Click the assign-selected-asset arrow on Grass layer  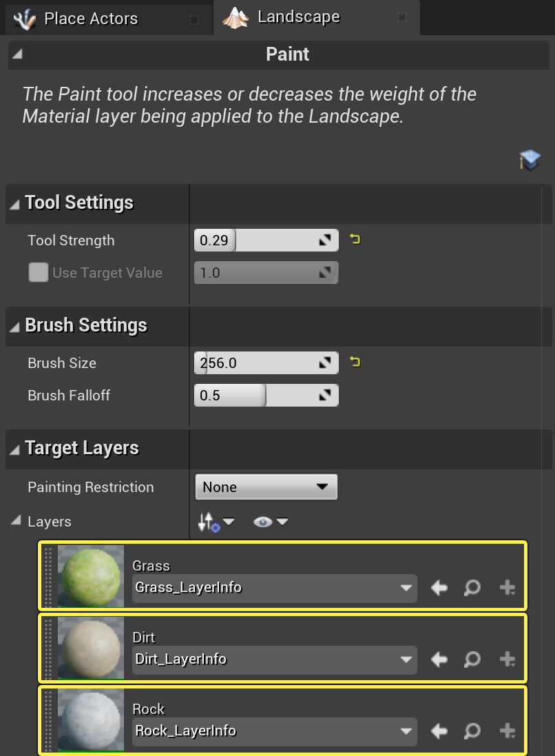point(439,588)
